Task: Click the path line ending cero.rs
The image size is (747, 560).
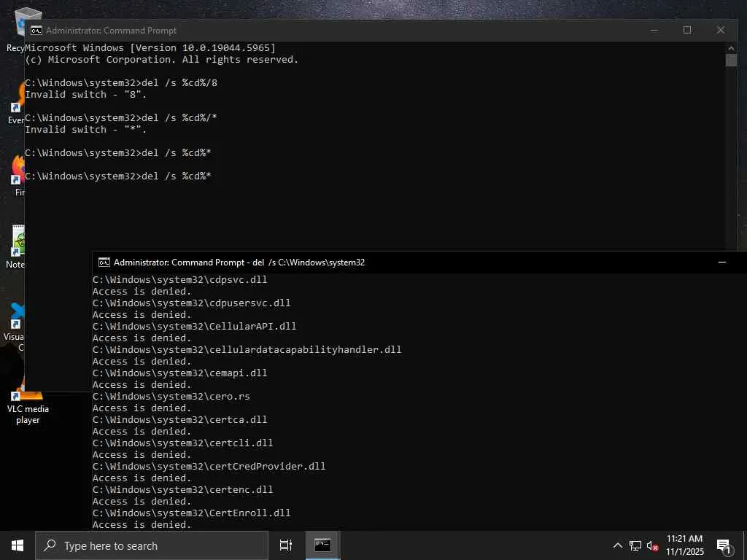Action: [x=171, y=396]
